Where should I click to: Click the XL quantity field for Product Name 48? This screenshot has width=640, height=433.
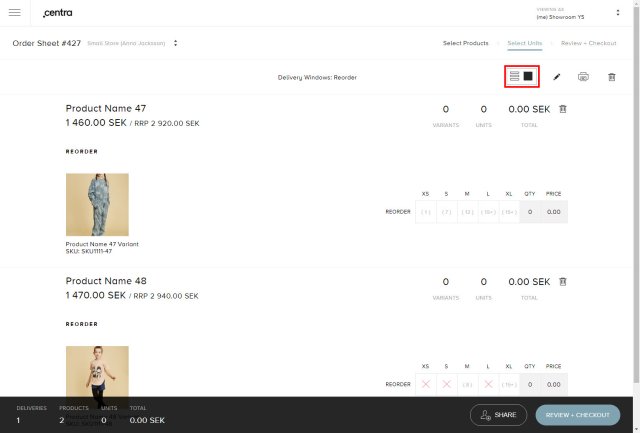(x=509, y=384)
